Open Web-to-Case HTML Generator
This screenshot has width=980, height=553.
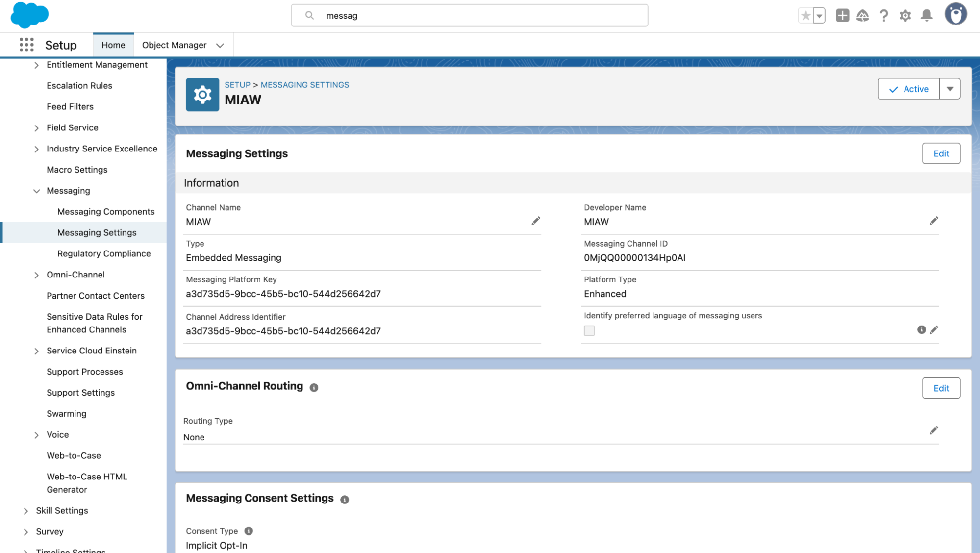[87, 483]
